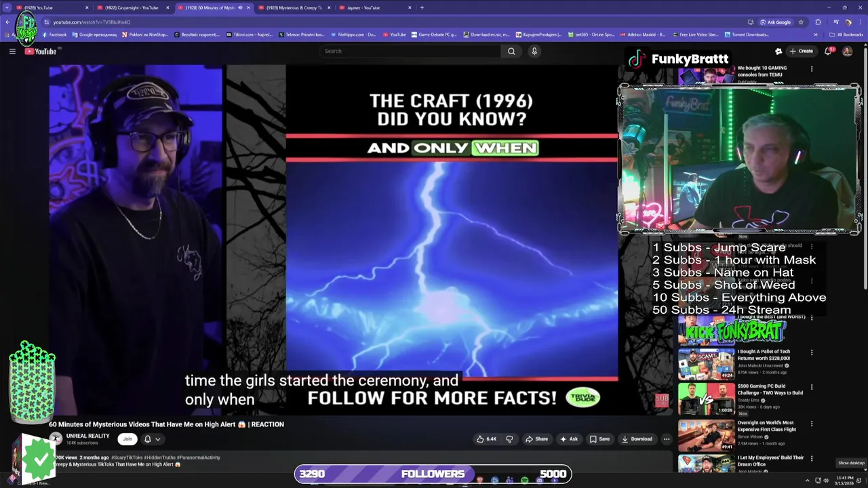Screen dimensions: 868x488
Task: Bookmark this page with the star icon
Action: pos(801,22)
